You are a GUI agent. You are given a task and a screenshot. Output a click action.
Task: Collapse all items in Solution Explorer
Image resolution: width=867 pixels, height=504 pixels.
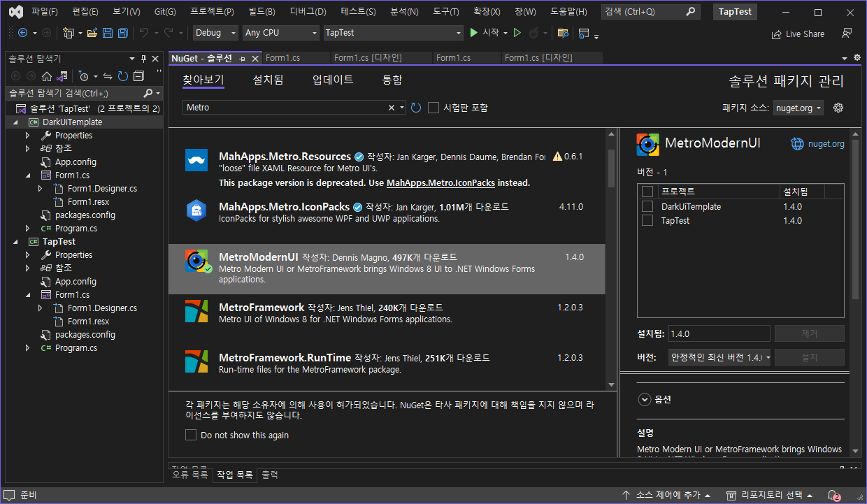pos(138,76)
